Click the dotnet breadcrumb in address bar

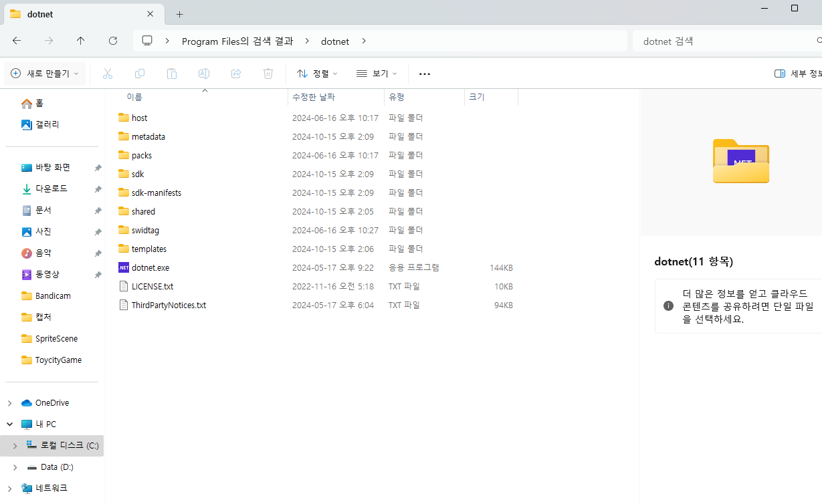(x=335, y=41)
